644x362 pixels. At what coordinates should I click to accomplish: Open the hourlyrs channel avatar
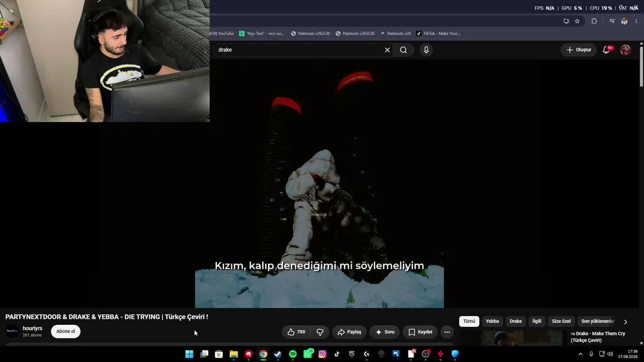tap(12, 331)
